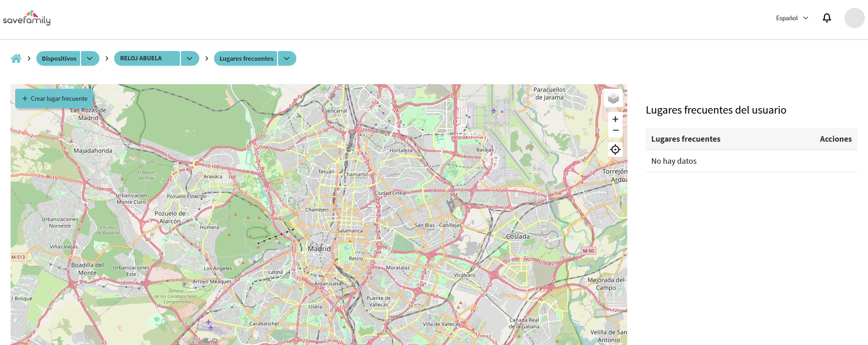Open the notifications bell
Viewport: 868px width, 345px height.
(x=827, y=18)
